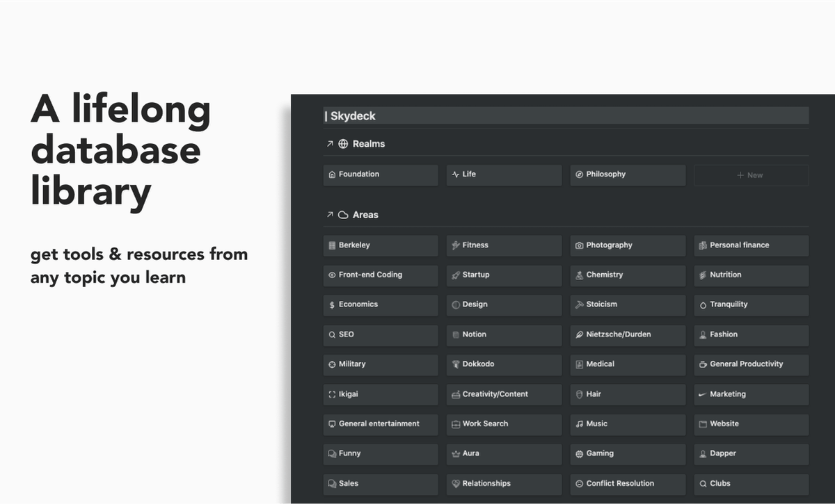The width and height of the screenshot is (835, 504).
Task: Click the flask icon on Chemistry
Action: (579, 275)
